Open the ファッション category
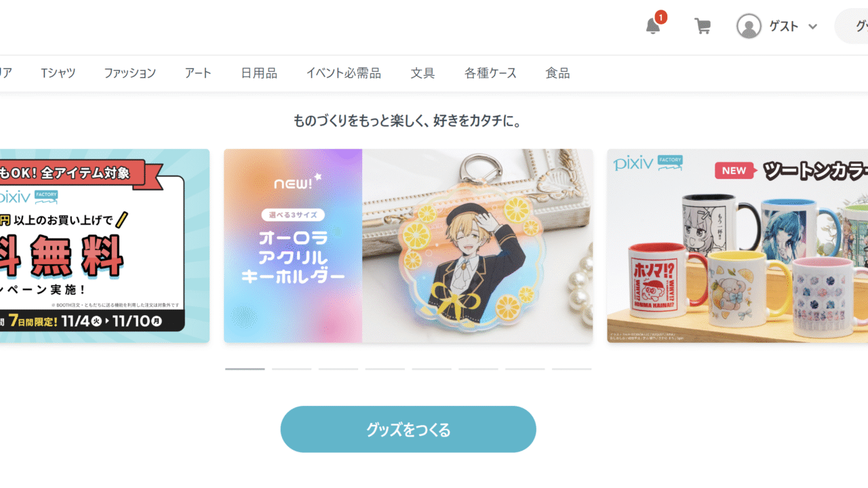This screenshot has height=488, width=868. [130, 73]
